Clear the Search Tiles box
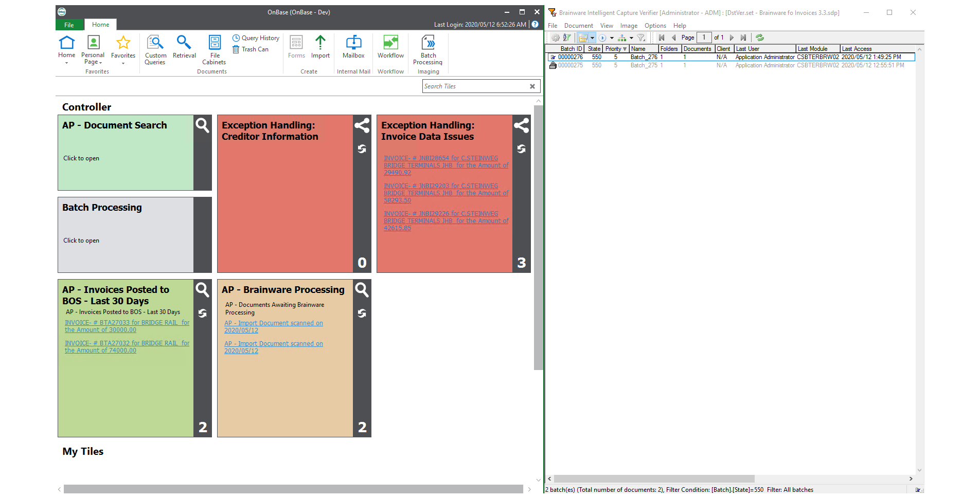Image resolution: width=980 pixels, height=498 pixels. [x=532, y=86]
